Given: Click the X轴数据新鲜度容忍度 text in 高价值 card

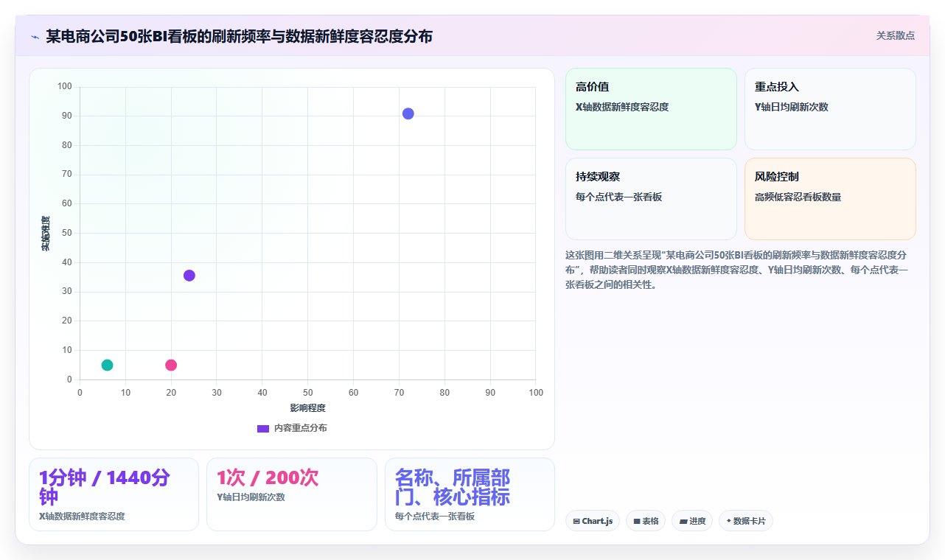Looking at the screenshot, I should 622,107.
